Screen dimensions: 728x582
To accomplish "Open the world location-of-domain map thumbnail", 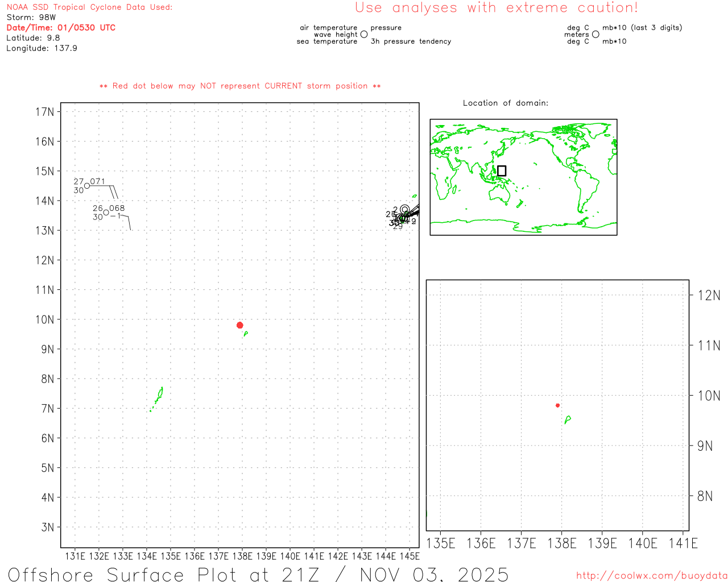I will coord(523,177).
